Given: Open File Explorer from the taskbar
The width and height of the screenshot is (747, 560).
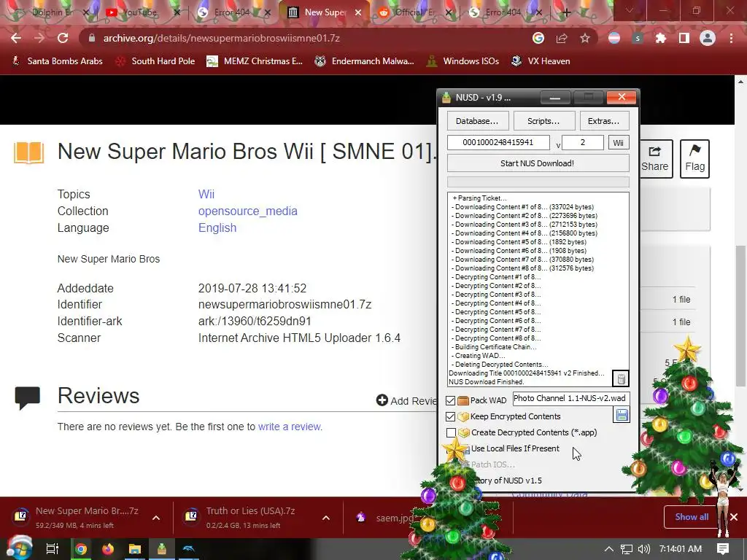Looking at the screenshot, I should click(135, 549).
